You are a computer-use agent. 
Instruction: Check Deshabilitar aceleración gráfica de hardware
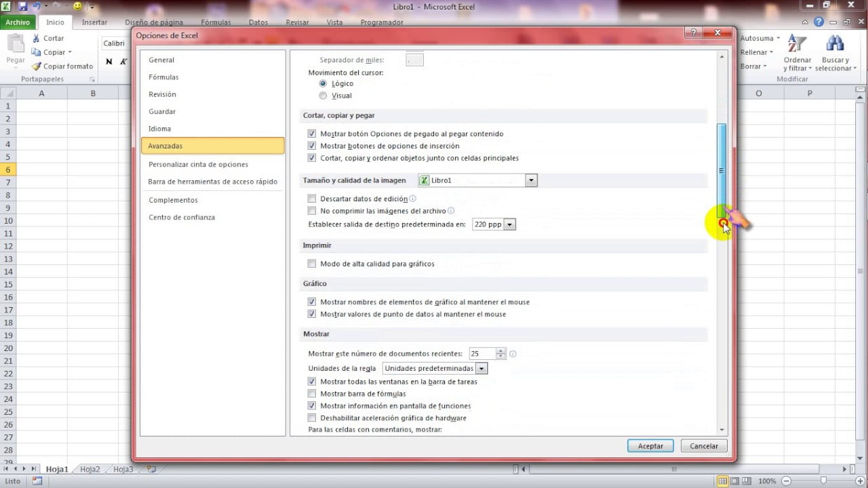coord(312,418)
